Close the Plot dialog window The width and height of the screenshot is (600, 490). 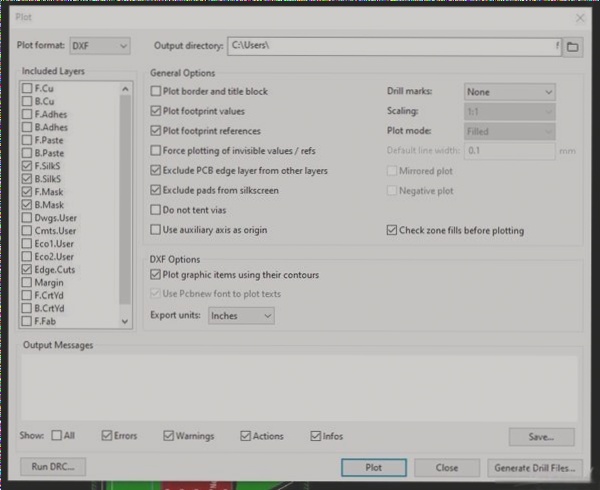pos(580,17)
